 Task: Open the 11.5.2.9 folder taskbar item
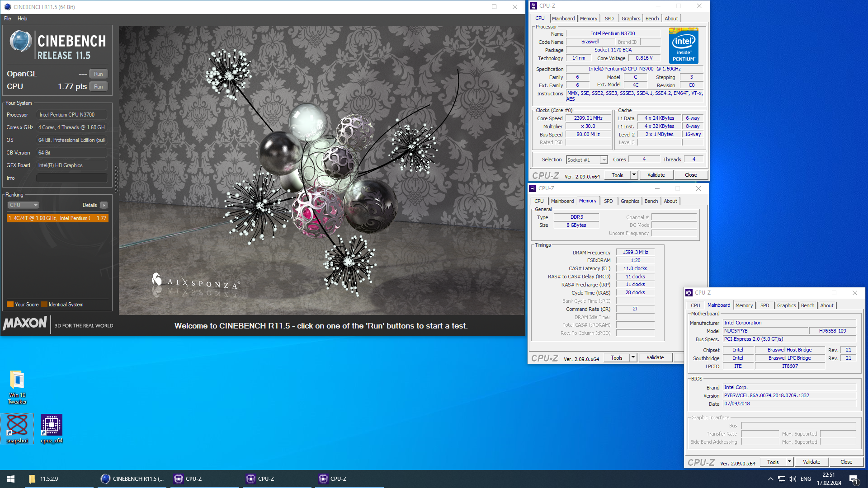click(x=59, y=479)
